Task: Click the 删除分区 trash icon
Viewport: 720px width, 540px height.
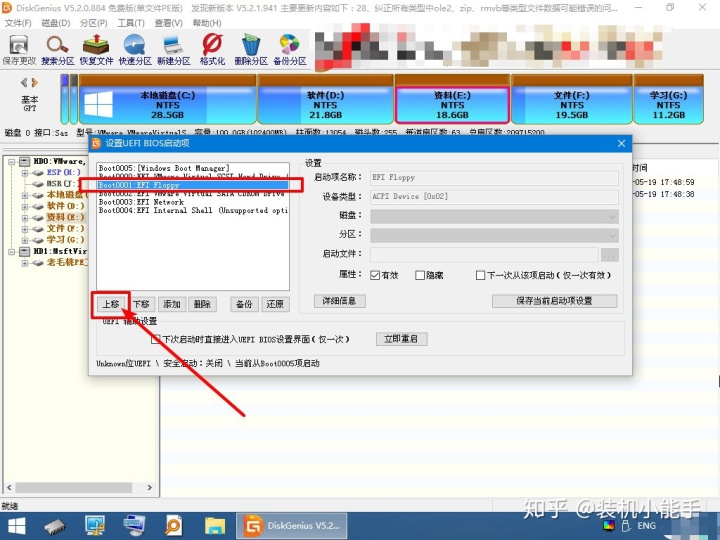Action: (251, 45)
